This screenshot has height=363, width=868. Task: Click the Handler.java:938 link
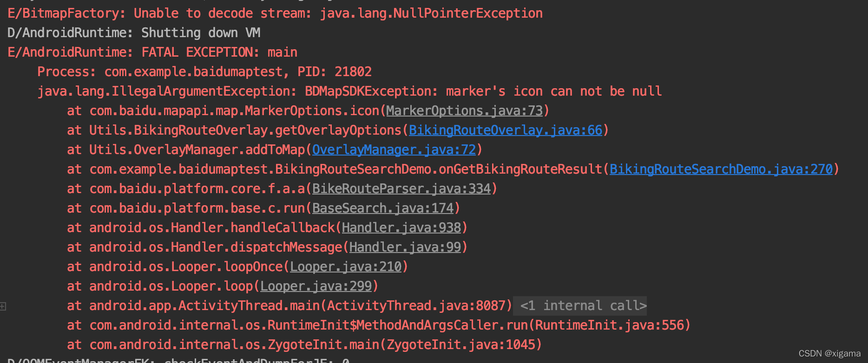pyautogui.click(x=401, y=227)
